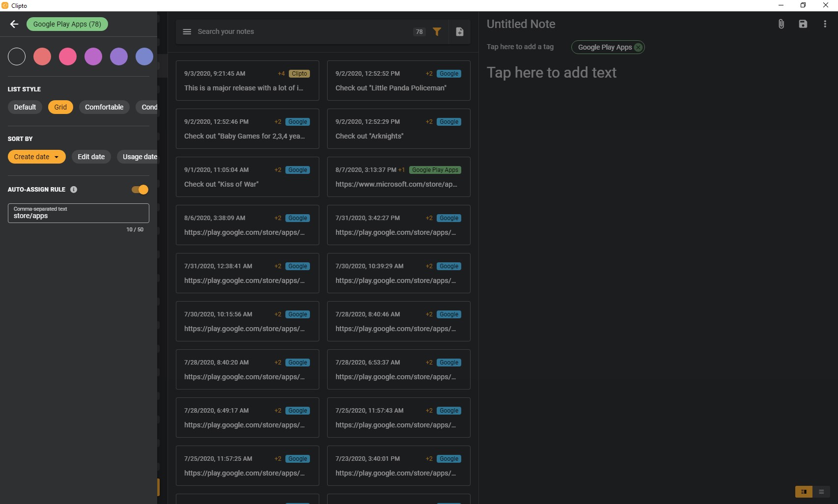
Task: Open the note filter funnel icon
Action: [x=437, y=31]
